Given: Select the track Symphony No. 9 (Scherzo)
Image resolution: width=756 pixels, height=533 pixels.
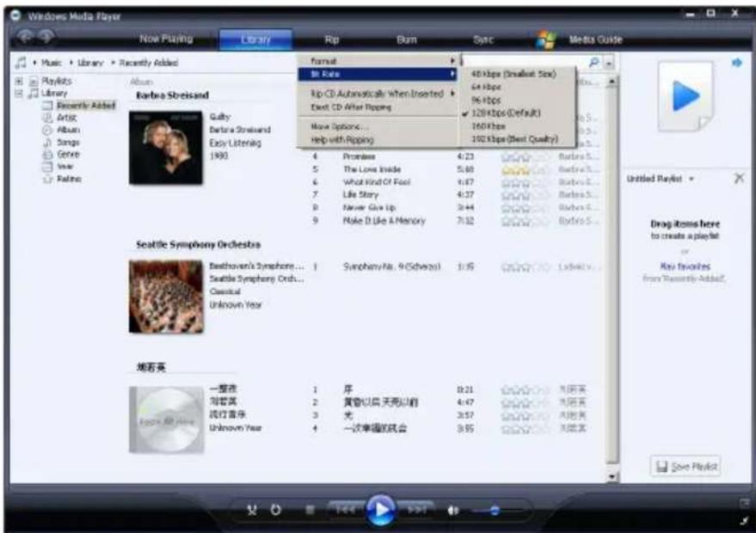Looking at the screenshot, I should pyautogui.click(x=391, y=266).
